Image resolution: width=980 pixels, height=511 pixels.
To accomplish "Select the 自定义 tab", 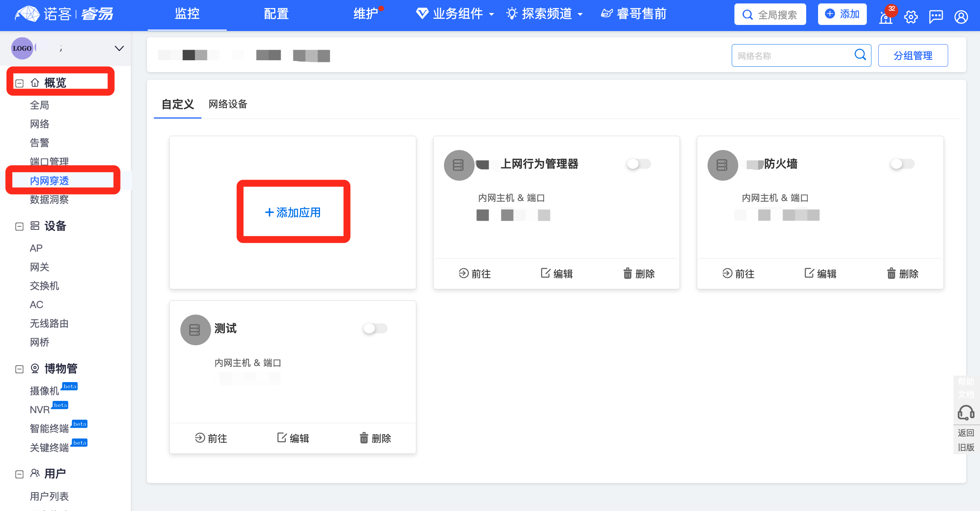I will tap(178, 104).
